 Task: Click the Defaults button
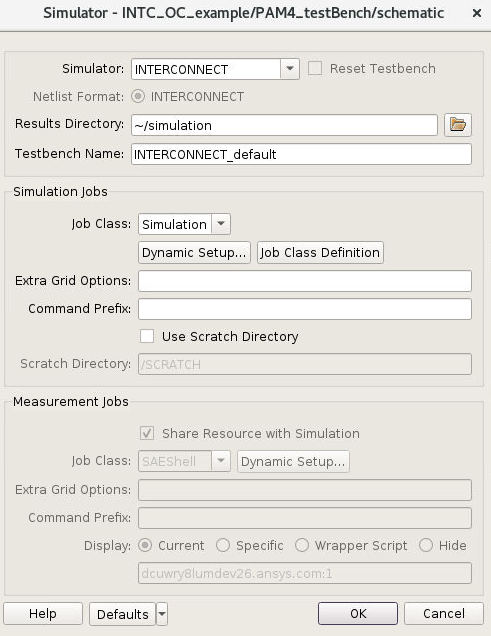122,614
